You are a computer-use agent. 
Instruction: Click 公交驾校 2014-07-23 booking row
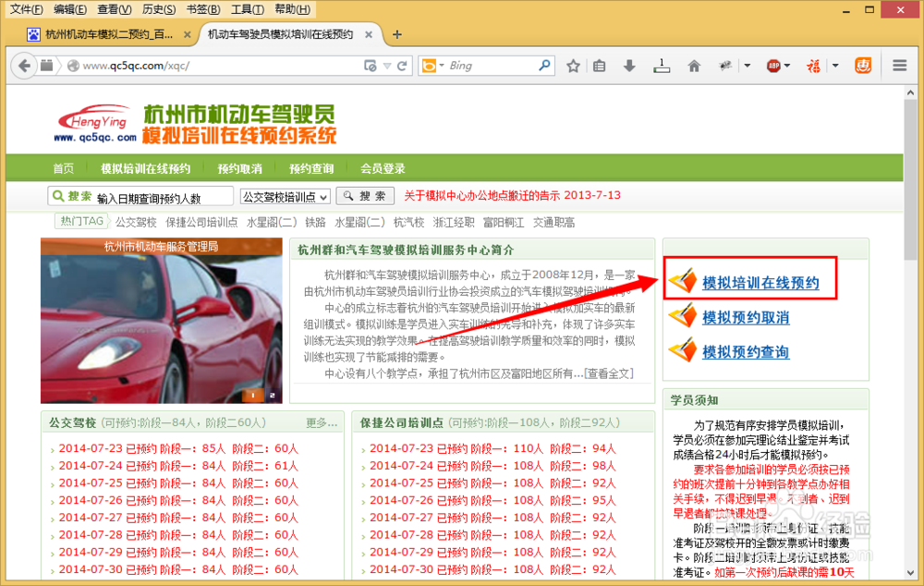178,448
